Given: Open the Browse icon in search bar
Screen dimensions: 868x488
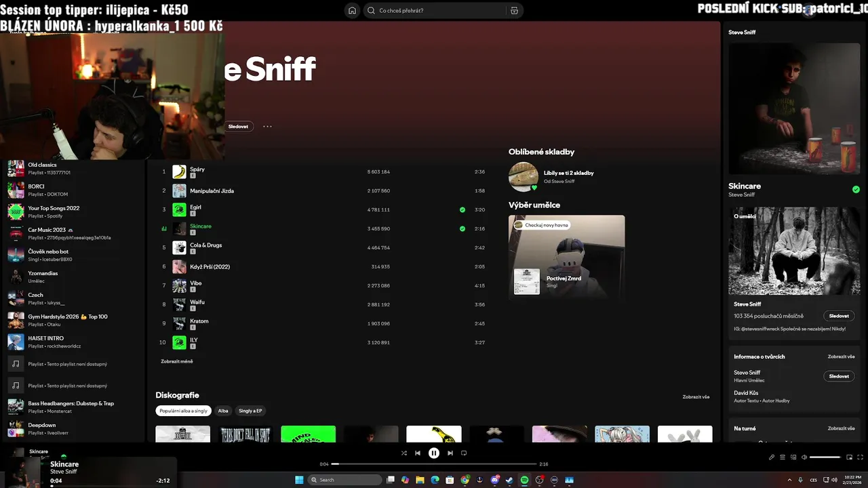Looking at the screenshot, I should pyautogui.click(x=514, y=10).
